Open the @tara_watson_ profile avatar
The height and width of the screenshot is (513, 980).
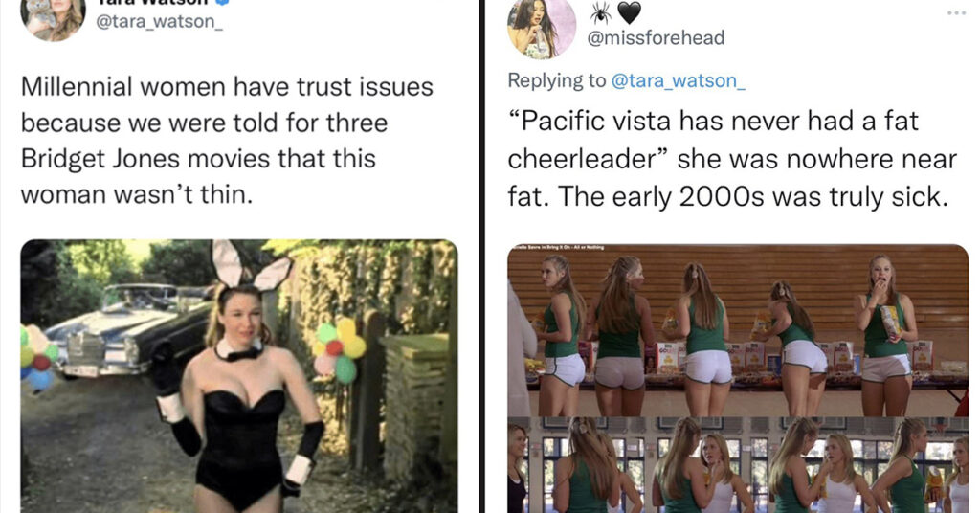[54, 19]
